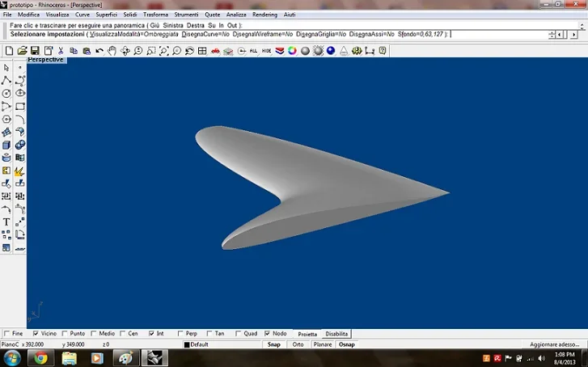This screenshot has width=588, height=367.
Task: Click the Sfondo=0,63,127 command option
Action: 421,34
